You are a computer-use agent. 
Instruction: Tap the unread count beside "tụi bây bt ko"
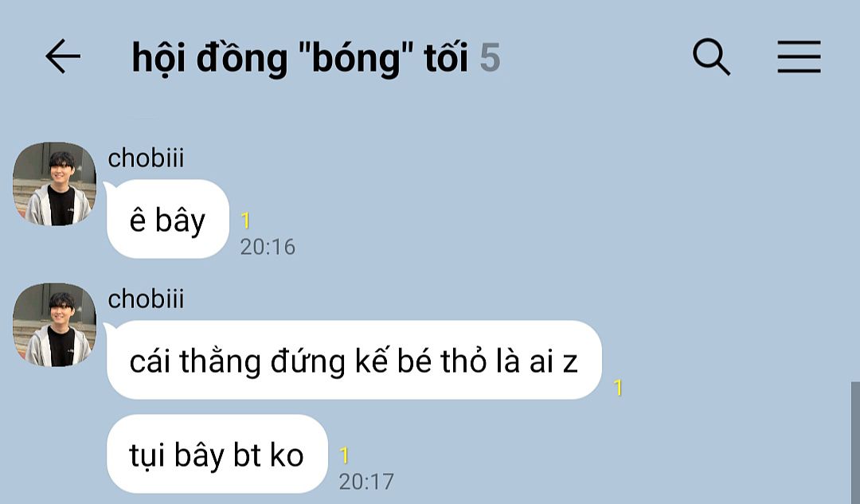[x=345, y=455]
